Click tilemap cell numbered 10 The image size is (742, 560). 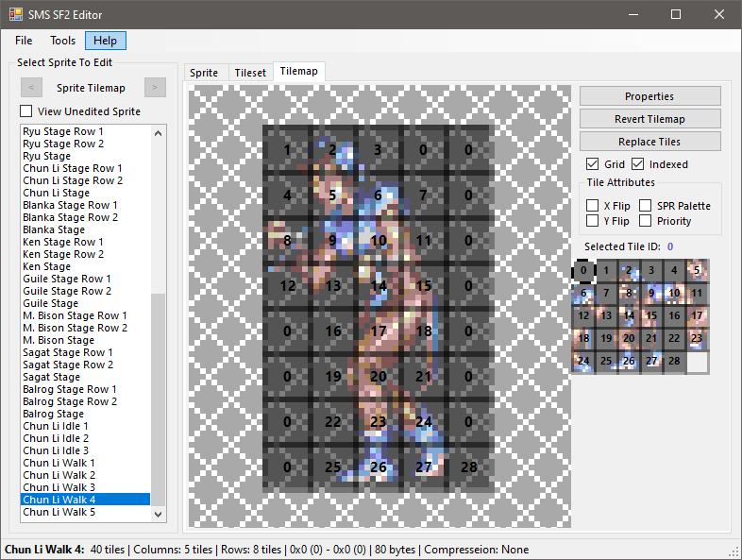pyautogui.click(x=378, y=241)
